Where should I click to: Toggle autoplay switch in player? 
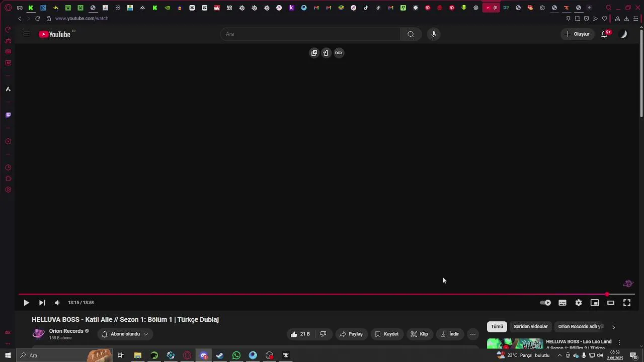click(x=545, y=303)
